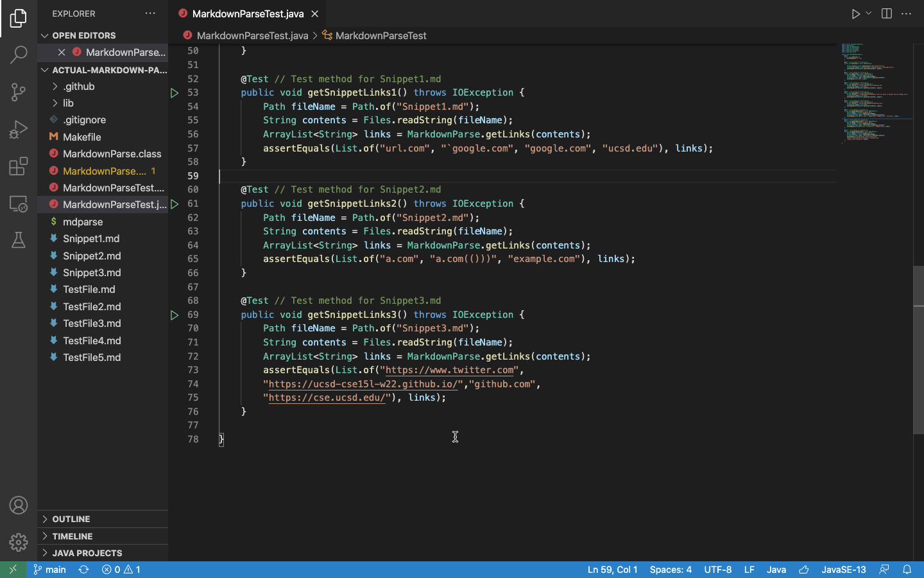Open Snippet1.md
This screenshot has width=924, height=578.
pyautogui.click(x=103, y=238)
